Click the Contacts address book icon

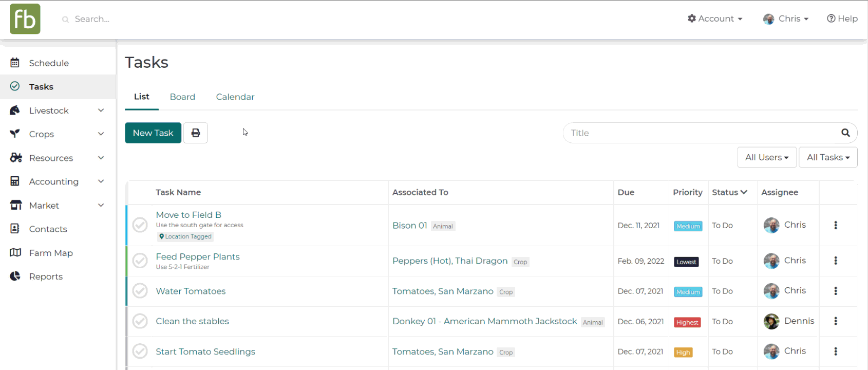(x=15, y=229)
